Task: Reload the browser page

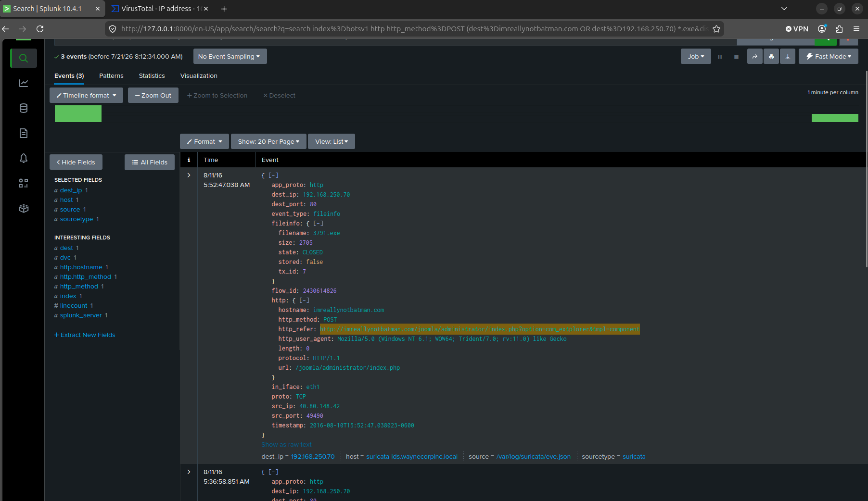Action: (x=40, y=29)
